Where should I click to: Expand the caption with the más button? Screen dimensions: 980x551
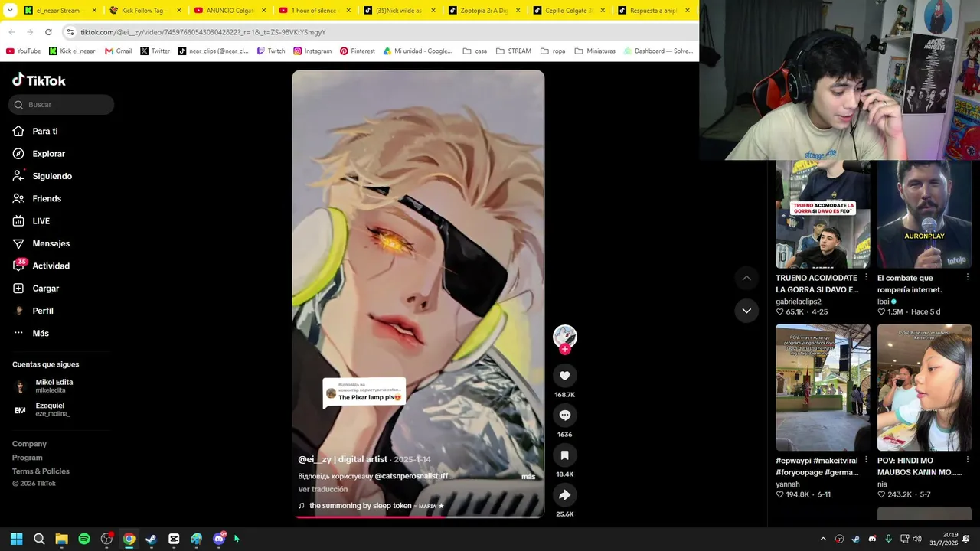click(528, 477)
